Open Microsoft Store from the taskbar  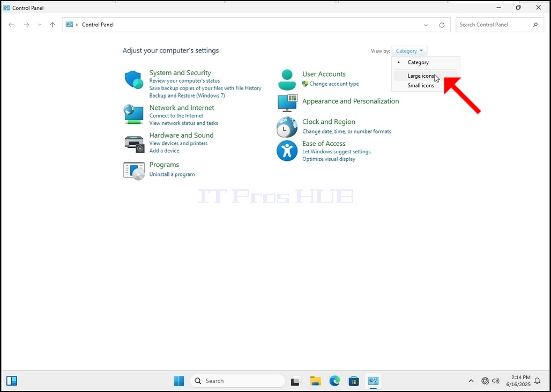pyautogui.click(x=354, y=381)
